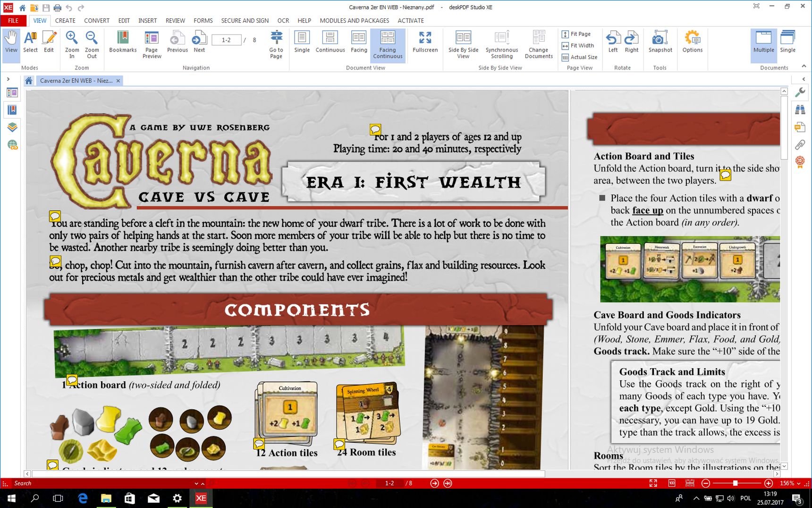
Task: Open the wrench tools panel on right
Action: coord(800,93)
